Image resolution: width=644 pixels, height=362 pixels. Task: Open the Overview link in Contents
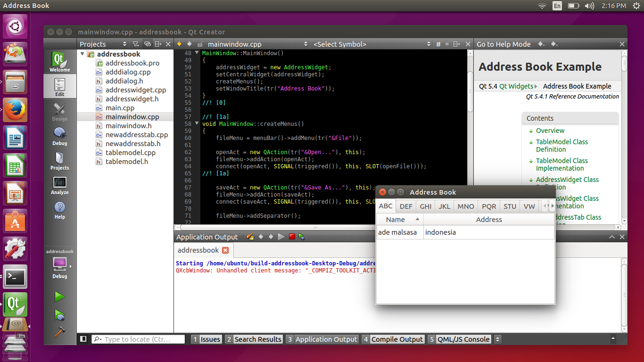(550, 131)
